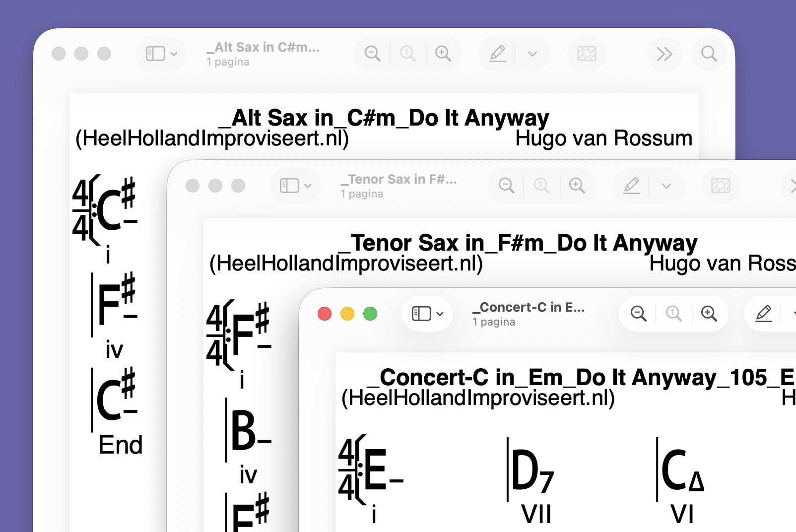Image resolution: width=796 pixels, height=532 pixels.
Task: Click the E- chord in Concert-C document
Action: 383,469
